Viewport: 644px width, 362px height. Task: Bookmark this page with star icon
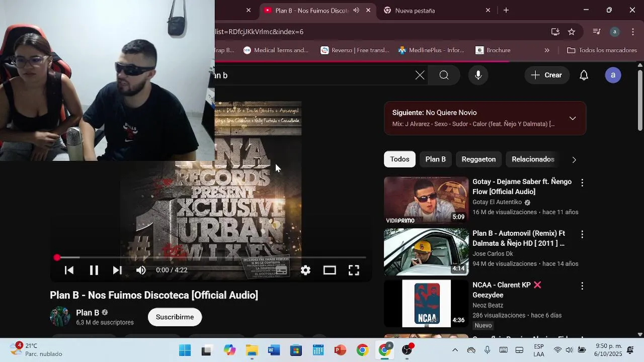click(x=572, y=32)
